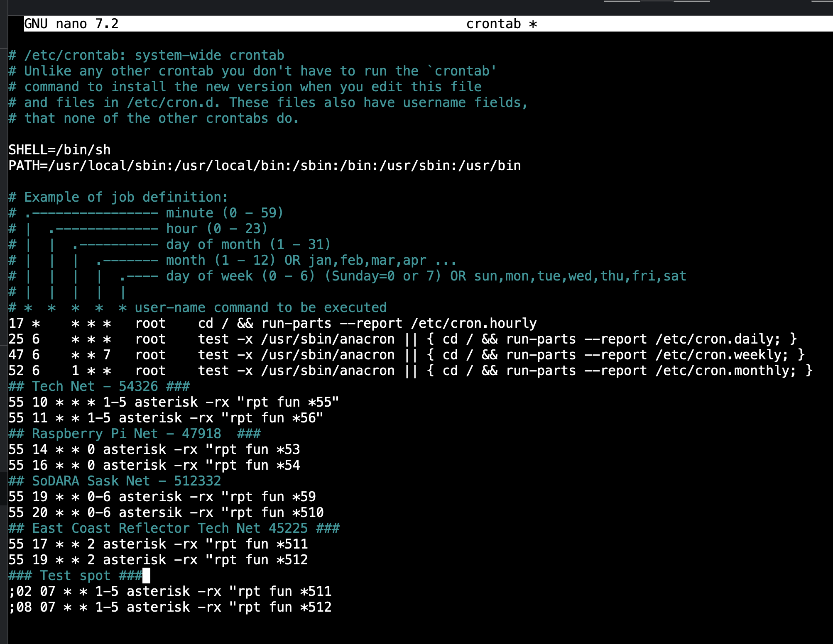Click the 'GNU nano 7.2' title text
This screenshot has height=644, width=833.
71,24
